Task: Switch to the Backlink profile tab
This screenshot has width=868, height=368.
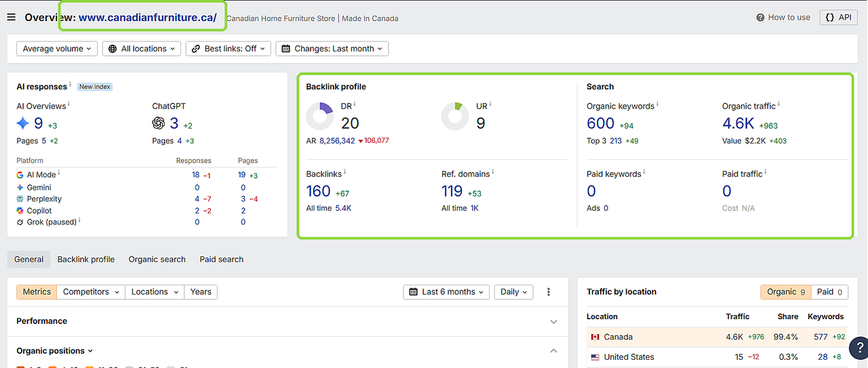Action: click(x=86, y=260)
